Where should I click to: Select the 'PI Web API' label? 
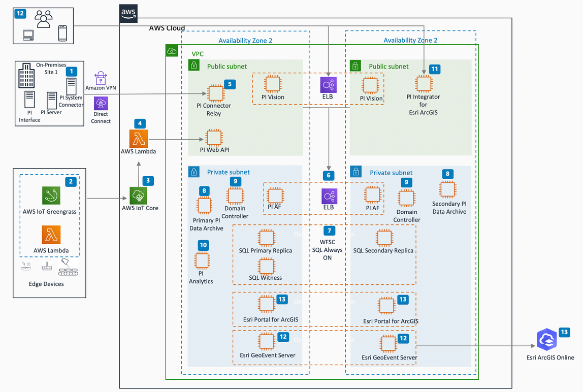[x=214, y=150]
